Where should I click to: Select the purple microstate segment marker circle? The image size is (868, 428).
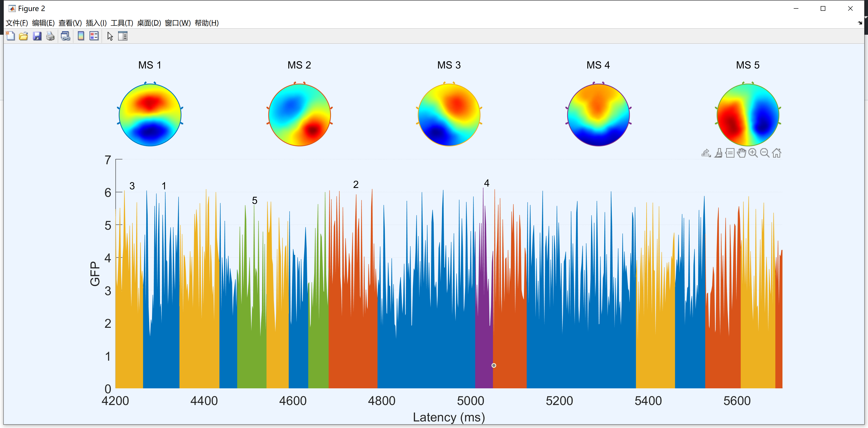click(x=494, y=365)
